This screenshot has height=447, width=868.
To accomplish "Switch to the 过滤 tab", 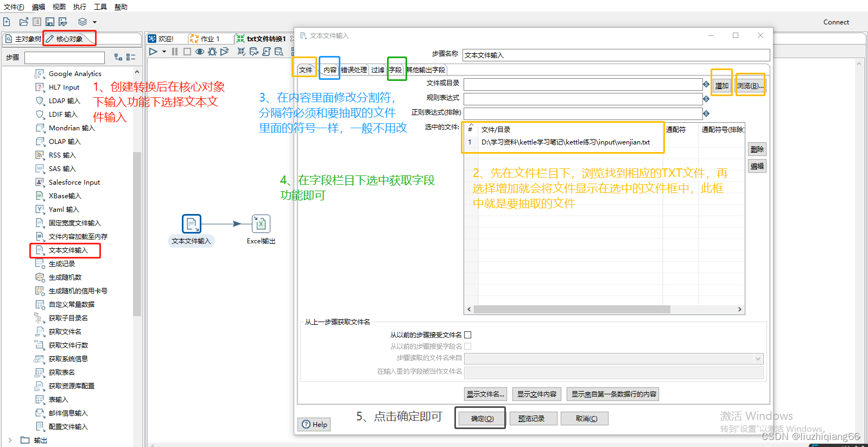I will [x=378, y=70].
